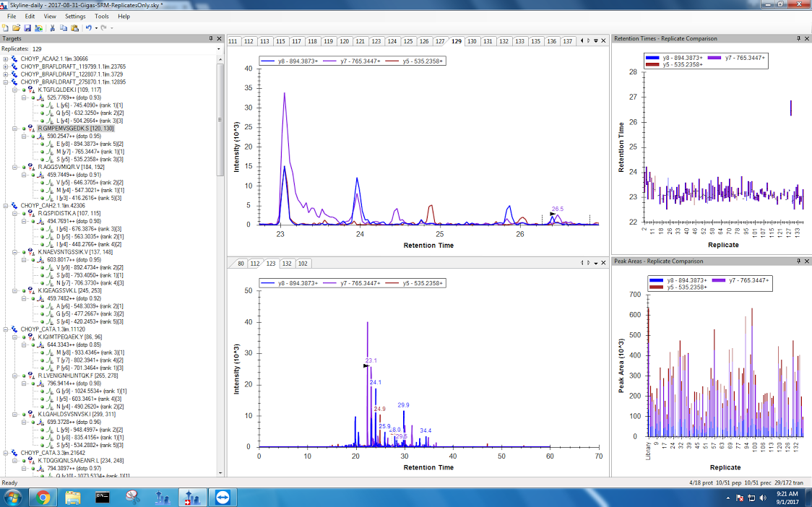Pin the Targets panel with the pushpin icon
Viewport: 812px width, 507px height.
coord(211,38)
